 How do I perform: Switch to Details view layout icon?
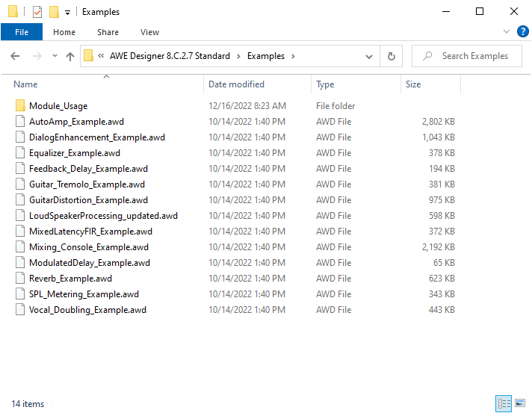pyautogui.click(x=504, y=403)
